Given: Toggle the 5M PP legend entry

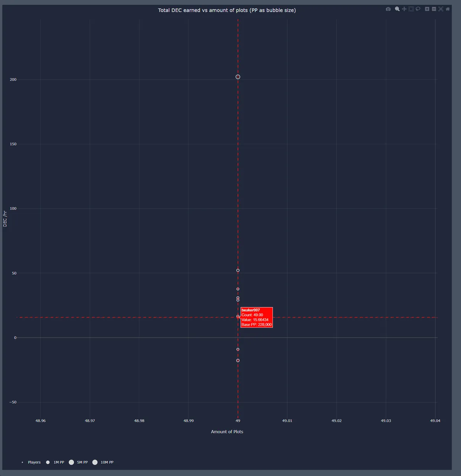Looking at the screenshot, I should click(78, 462).
